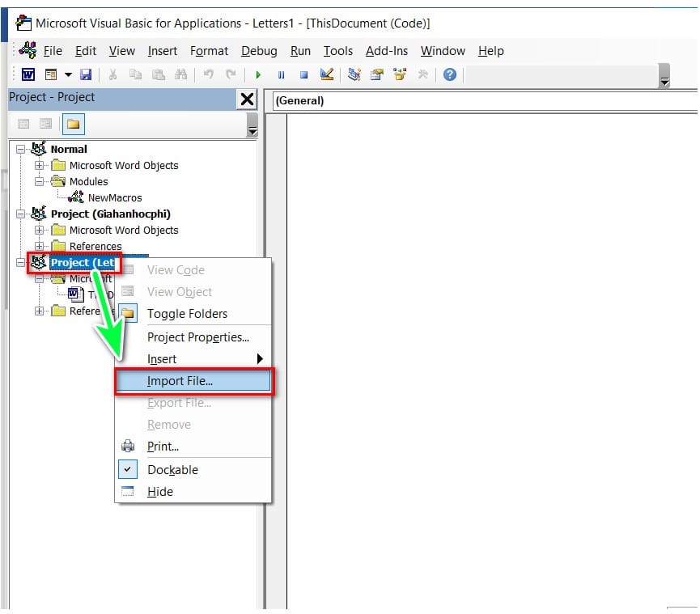Select the NewMacros module
This screenshot has width=700, height=614.
(x=115, y=197)
